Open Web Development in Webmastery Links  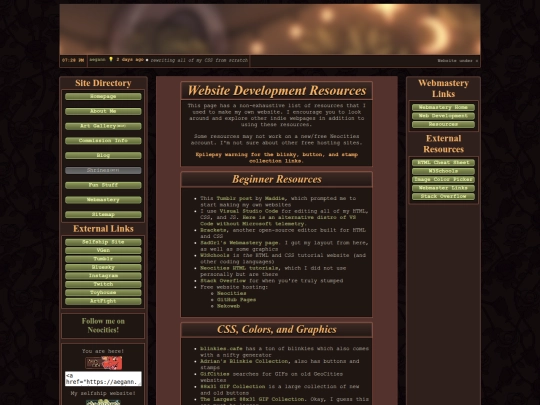[x=443, y=116]
